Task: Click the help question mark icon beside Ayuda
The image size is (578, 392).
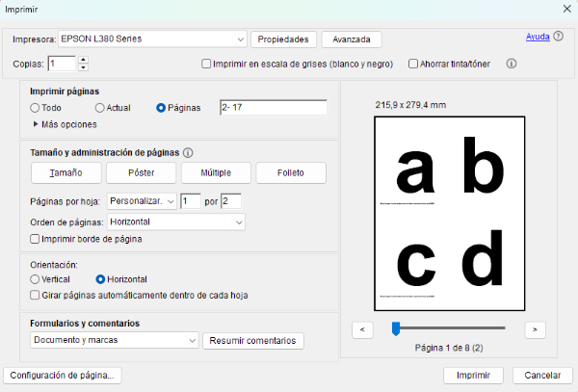Action: click(558, 37)
